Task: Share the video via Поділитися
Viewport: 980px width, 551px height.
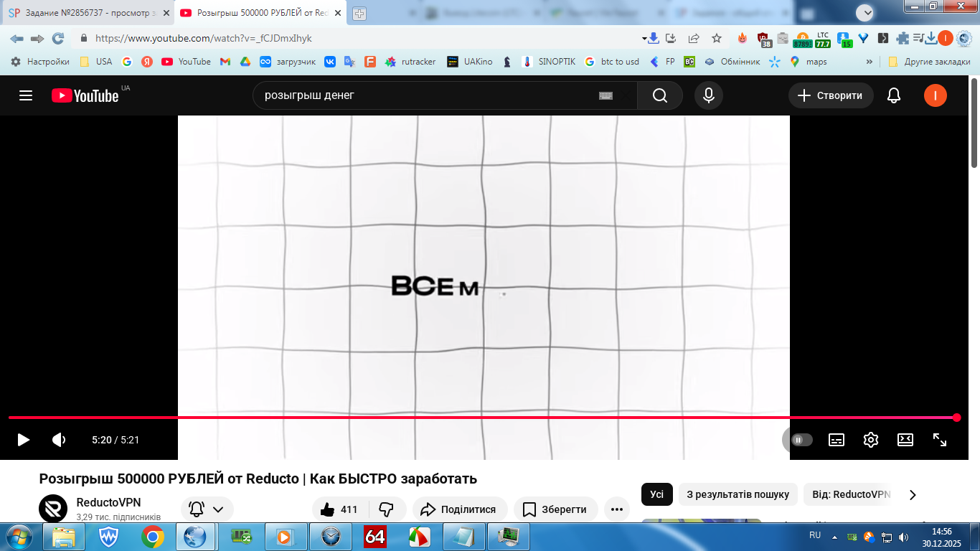Action: [x=460, y=509]
